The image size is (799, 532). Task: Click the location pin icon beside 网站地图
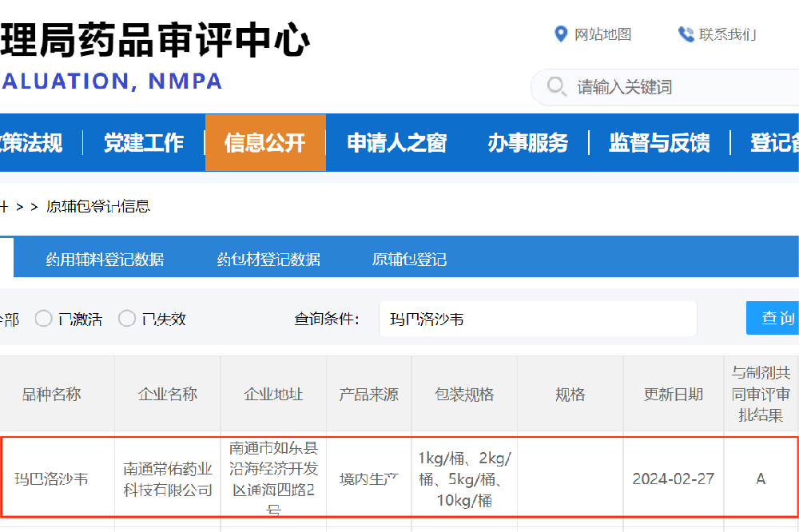pyautogui.click(x=561, y=34)
